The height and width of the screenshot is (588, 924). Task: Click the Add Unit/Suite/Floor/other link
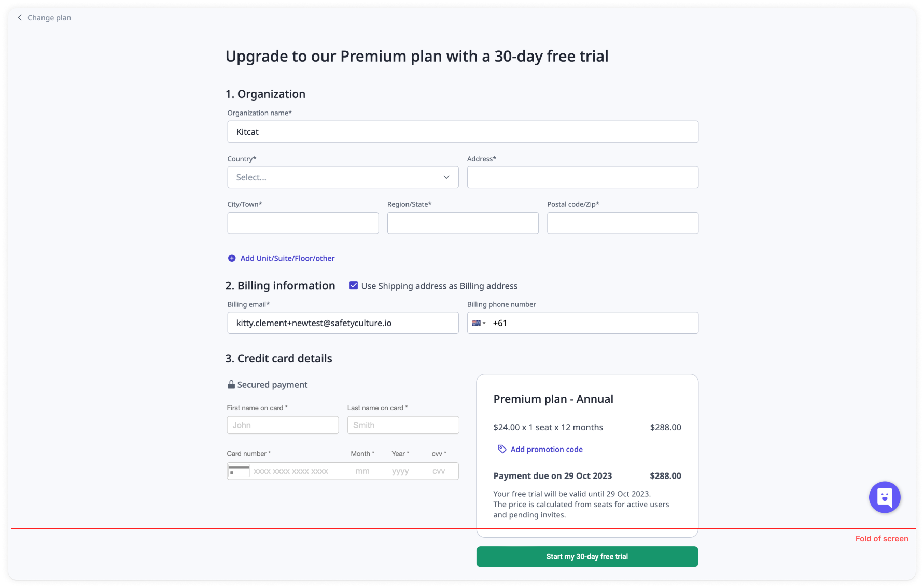click(287, 258)
